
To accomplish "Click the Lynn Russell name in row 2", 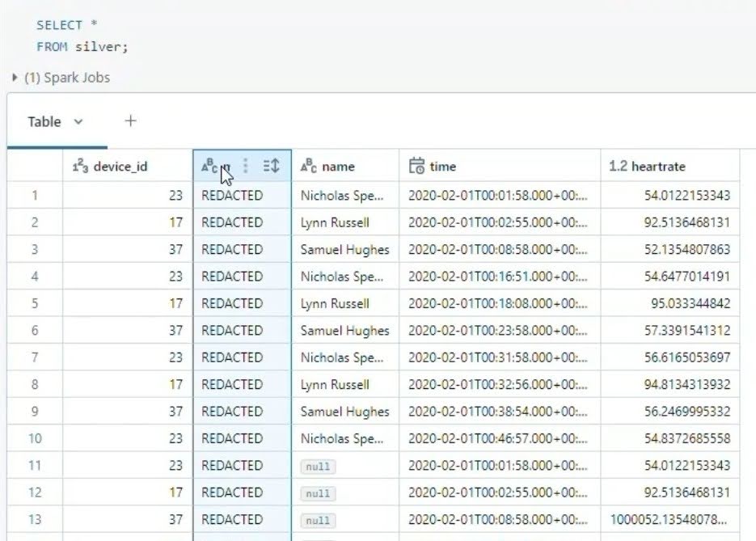I will [335, 222].
